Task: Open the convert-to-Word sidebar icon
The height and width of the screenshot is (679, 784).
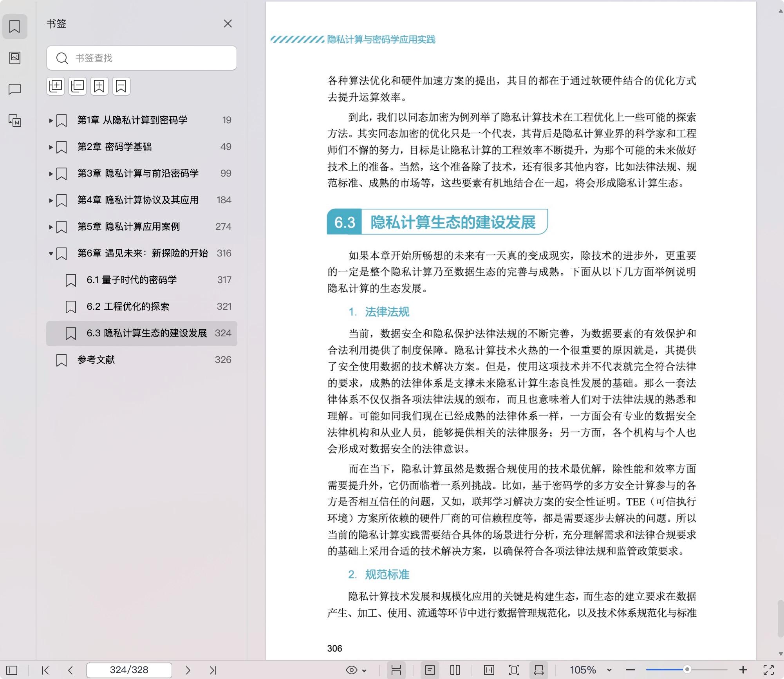Action: click(x=15, y=121)
